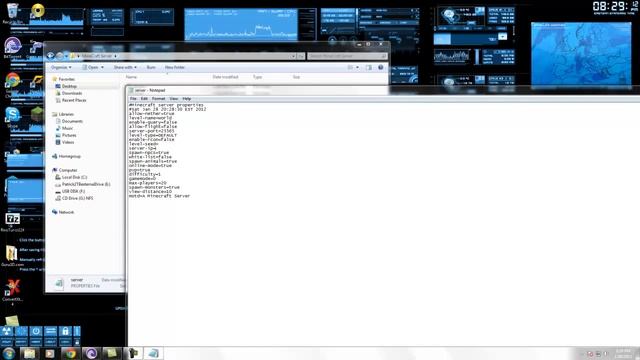
Task: Refresh the Explorer address bar
Action: pyautogui.click(x=301, y=56)
